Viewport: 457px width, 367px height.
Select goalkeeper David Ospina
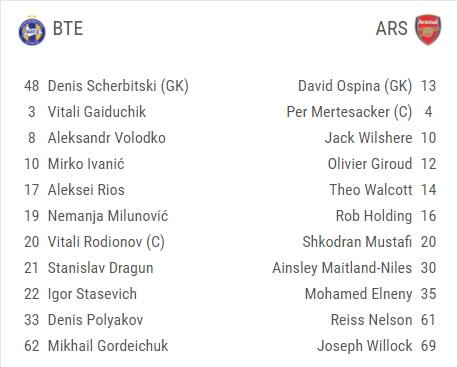pyautogui.click(x=355, y=86)
